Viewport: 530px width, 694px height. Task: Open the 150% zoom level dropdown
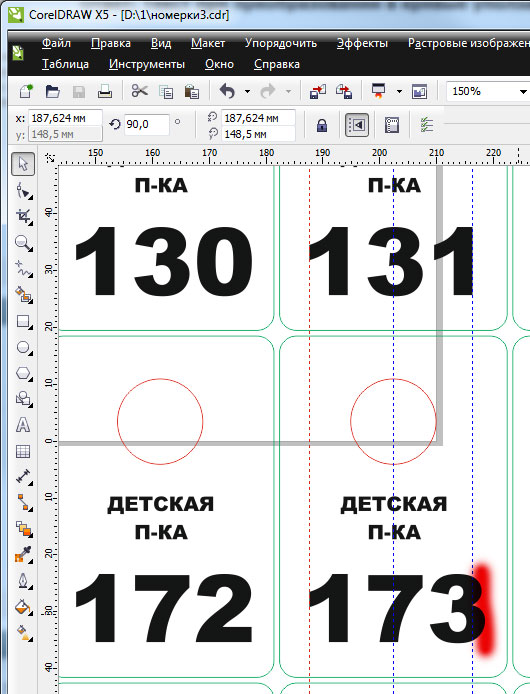pos(523,92)
